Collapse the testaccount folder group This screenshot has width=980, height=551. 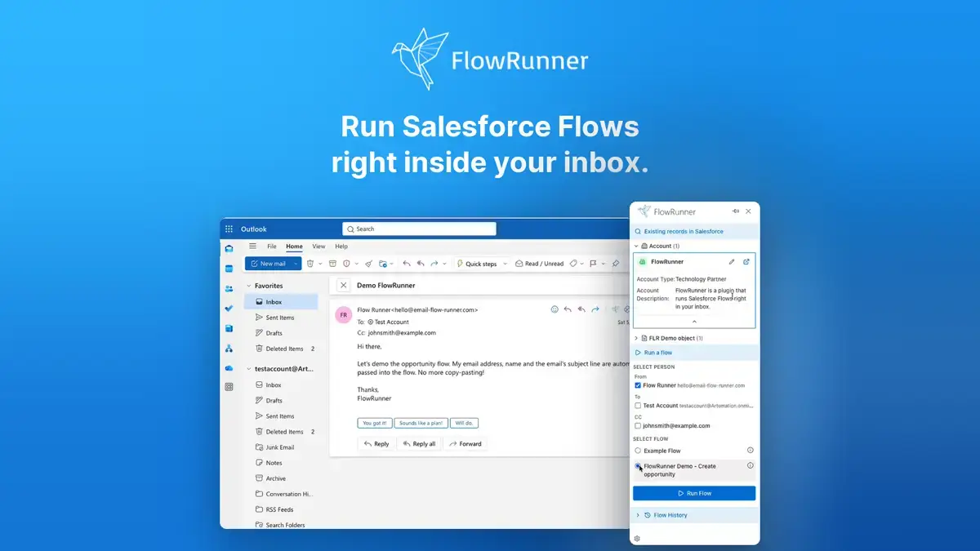pyautogui.click(x=248, y=369)
